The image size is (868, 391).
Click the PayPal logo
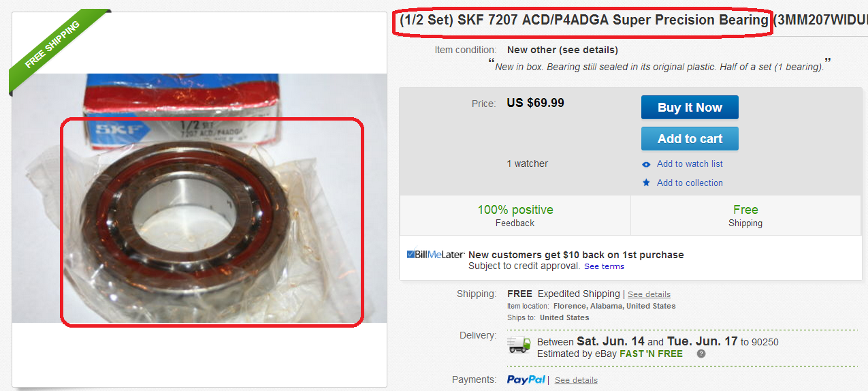click(526, 379)
